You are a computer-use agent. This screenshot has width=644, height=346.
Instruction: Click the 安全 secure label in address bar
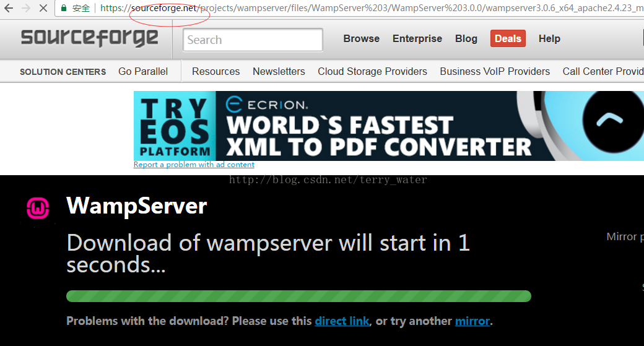click(x=81, y=8)
